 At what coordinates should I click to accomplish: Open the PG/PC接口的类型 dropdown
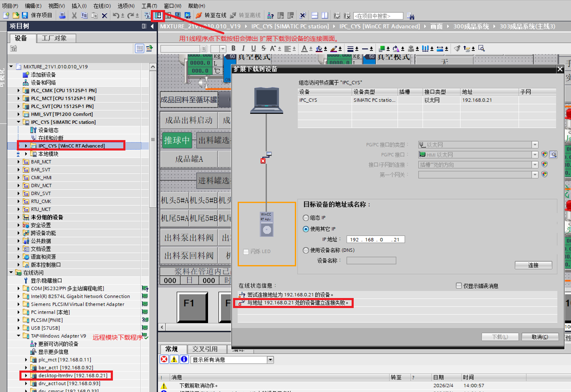point(535,145)
